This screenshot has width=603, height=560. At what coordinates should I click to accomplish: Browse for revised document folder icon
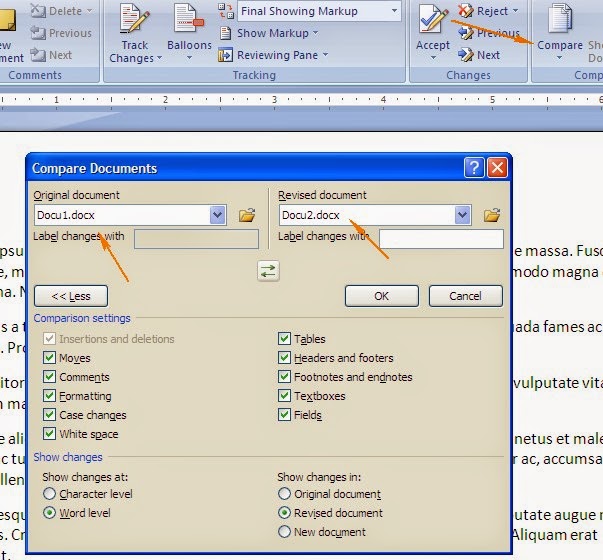click(492, 215)
